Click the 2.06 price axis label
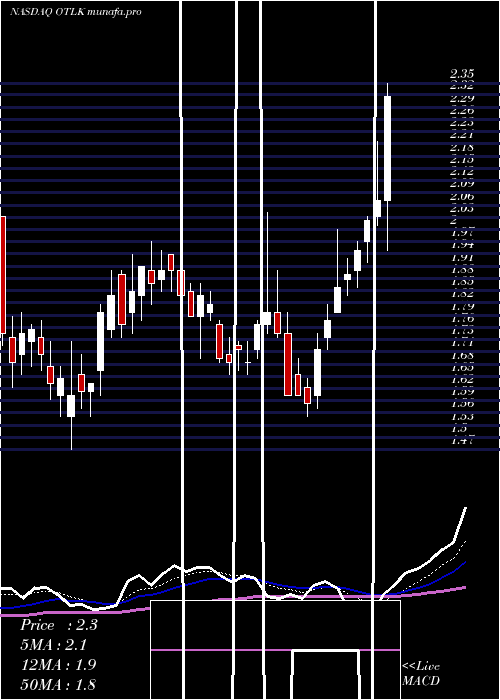500x700 pixels. point(462,196)
